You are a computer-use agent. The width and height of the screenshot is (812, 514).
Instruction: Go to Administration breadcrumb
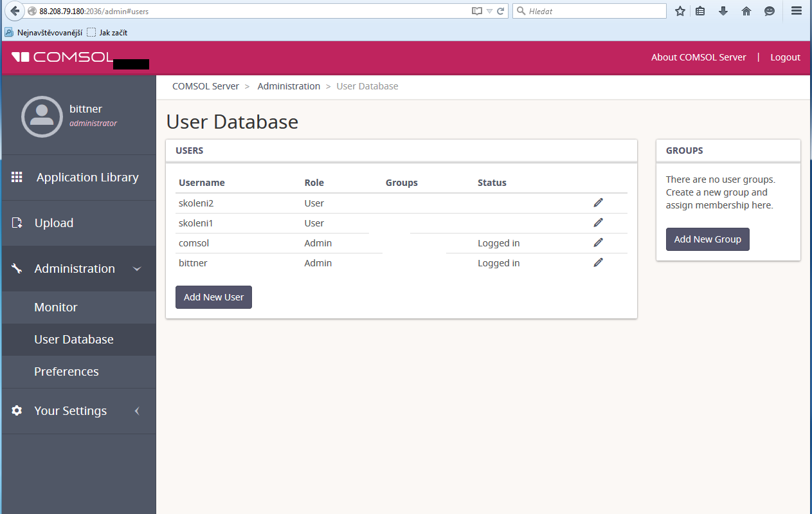click(x=289, y=86)
